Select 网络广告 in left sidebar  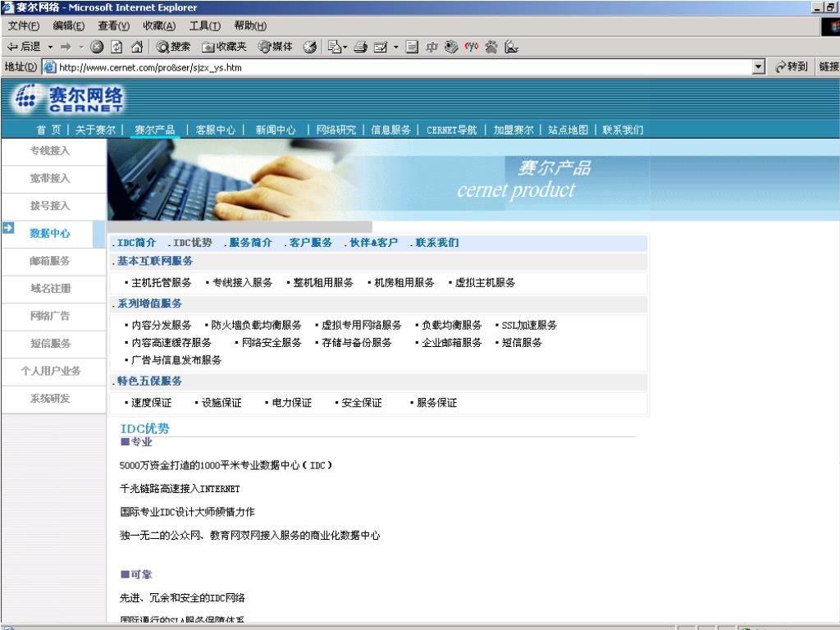(x=50, y=316)
